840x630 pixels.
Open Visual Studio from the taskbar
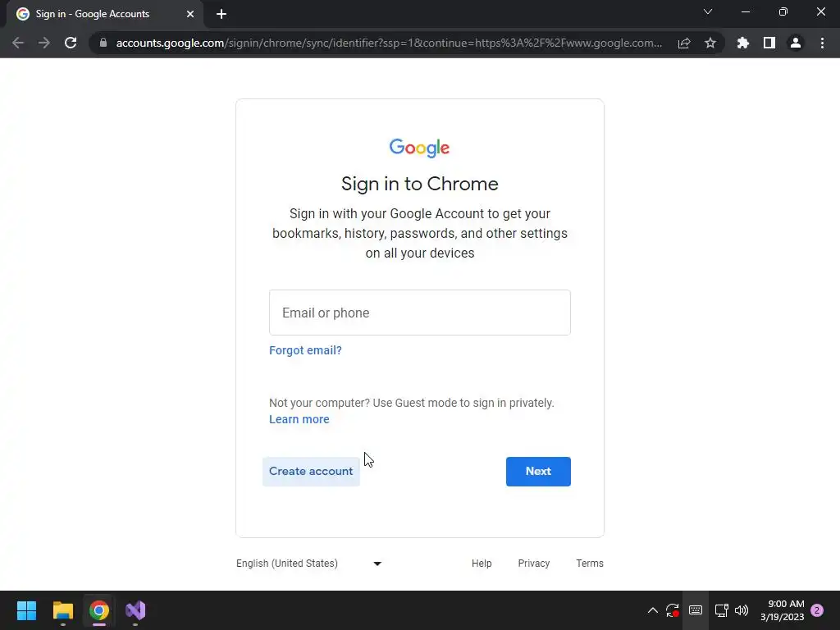pos(135,610)
